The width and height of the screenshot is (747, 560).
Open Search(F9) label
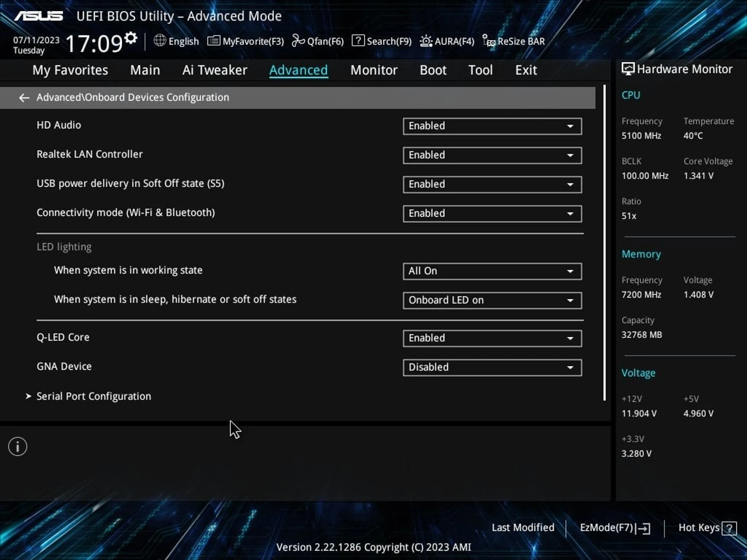pyautogui.click(x=389, y=41)
